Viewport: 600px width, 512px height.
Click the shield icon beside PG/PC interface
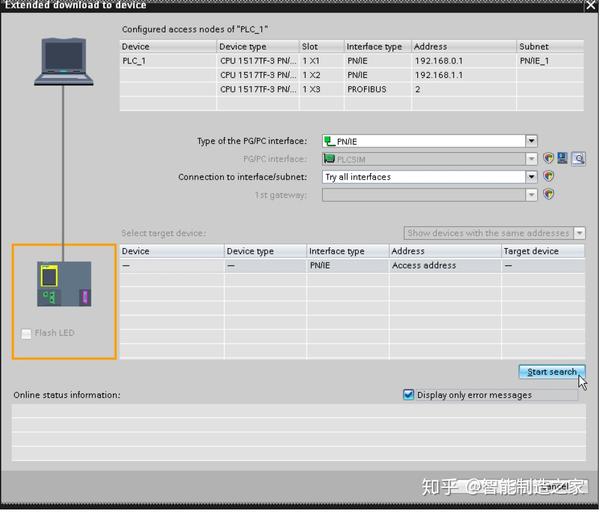[x=548, y=158]
